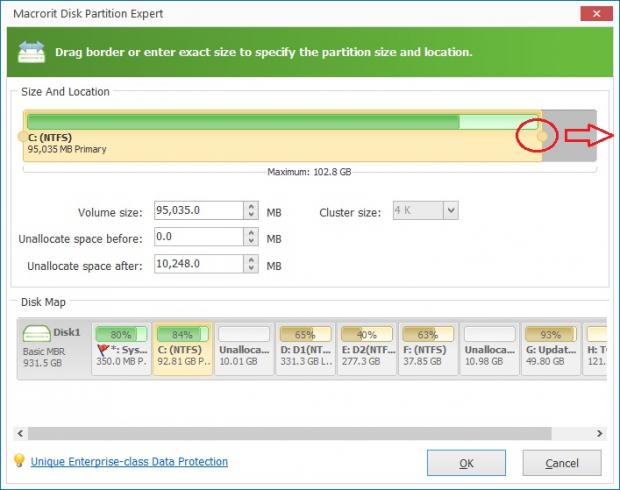Select the system partition with red flag
620x490 pixels.
point(119,349)
